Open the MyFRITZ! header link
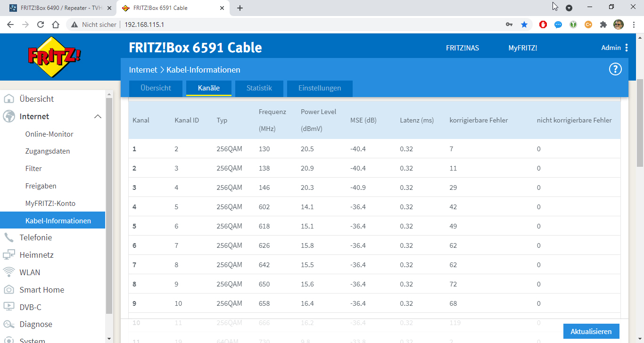The width and height of the screenshot is (644, 343). pyautogui.click(x=523, y=48)
